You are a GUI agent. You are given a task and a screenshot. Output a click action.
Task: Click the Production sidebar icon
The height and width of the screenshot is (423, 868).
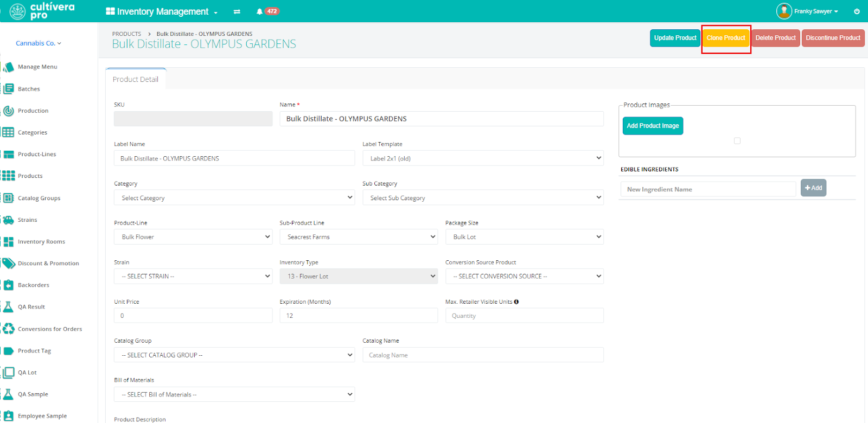pos(8,111)
